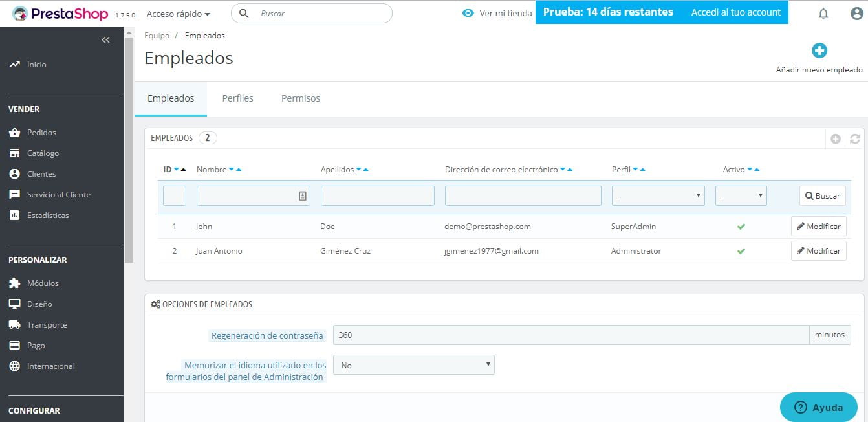This screenshot has height=422, width=868.
Task: Open the Permisos tab
Action: 300,98
